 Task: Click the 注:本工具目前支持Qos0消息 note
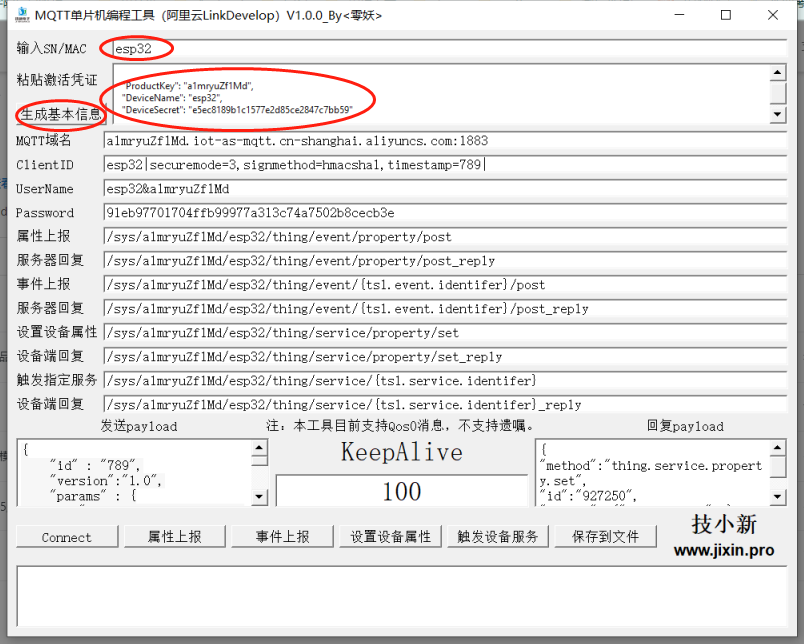pyautogui.click(x=400, y=426)
